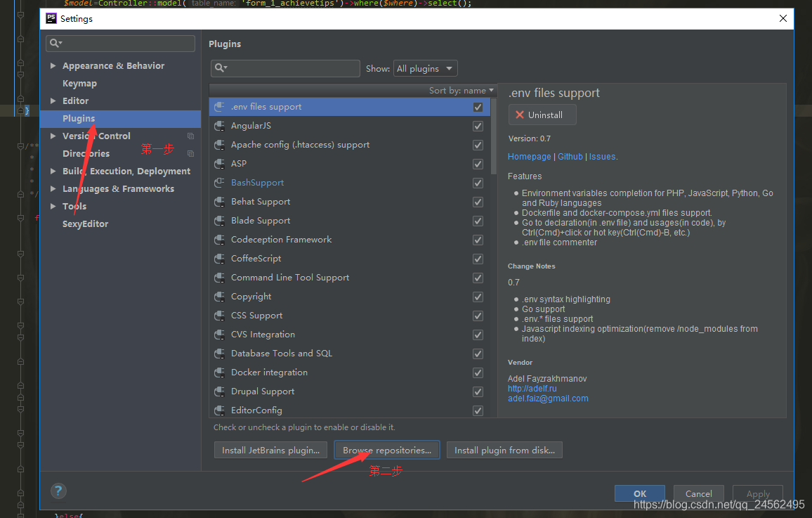Disable the Docker integration checkbox
The image size is (812, 518).
click(478, 373)
